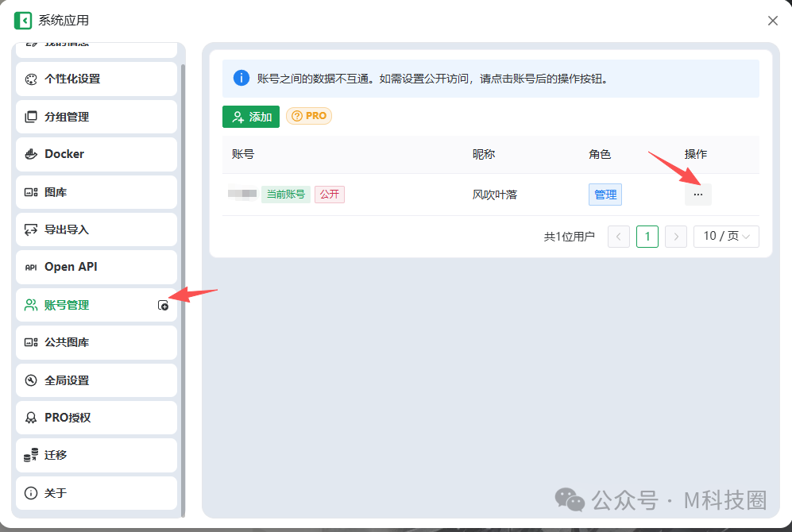
Task: Click the PRO授权 medal icon
Action: click(29, 418)
